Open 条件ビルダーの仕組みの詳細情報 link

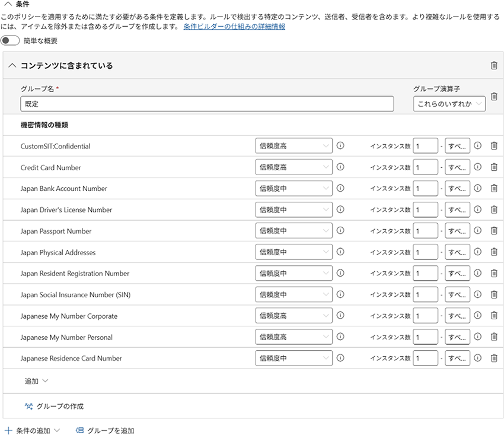(234, 27)
